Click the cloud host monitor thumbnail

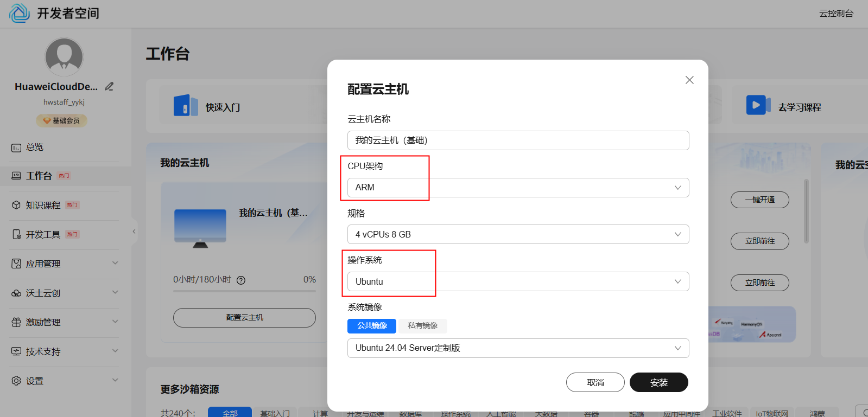[200, 228]
